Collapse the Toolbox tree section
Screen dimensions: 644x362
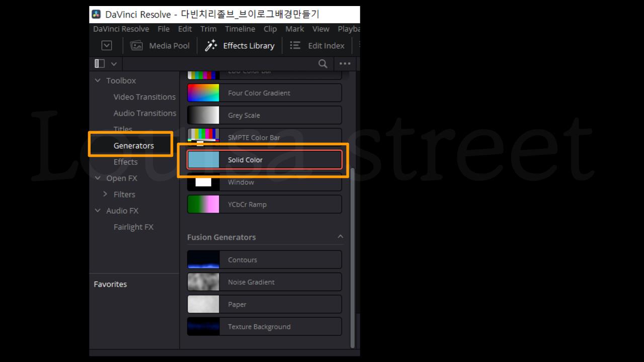[98, 80]
